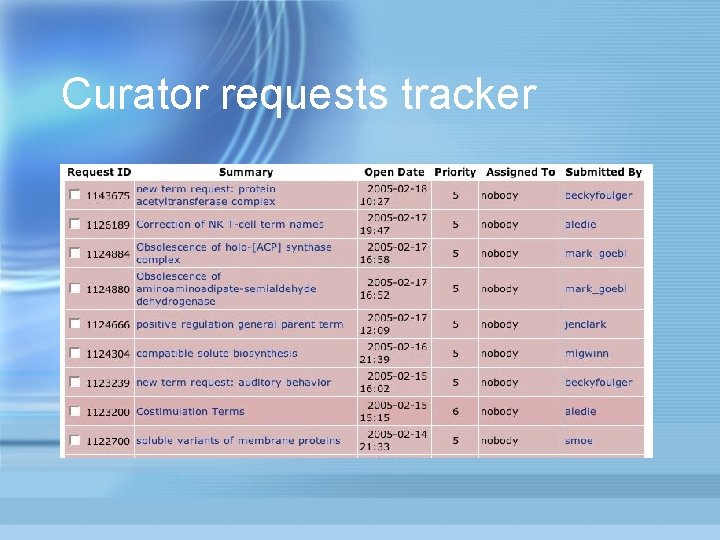Tick the checkbox for request 1126189
This screenshot has width=720, height=540.
(x=75, y=224)
